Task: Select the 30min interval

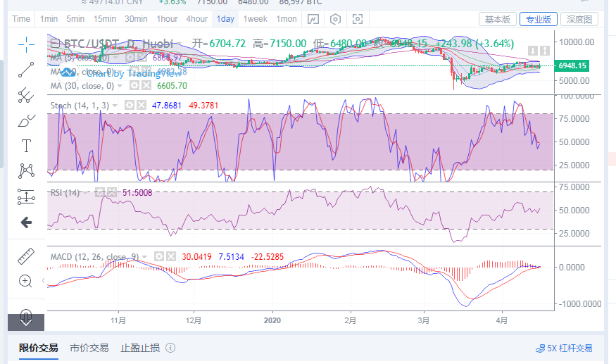Action: click(x=136, y=19)
